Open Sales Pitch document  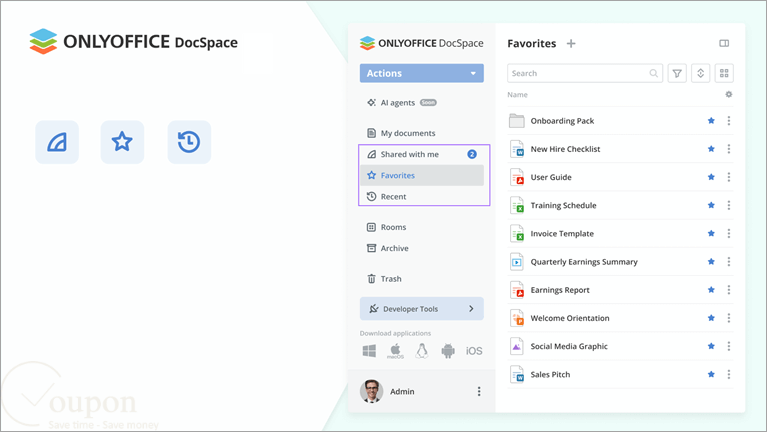coord(550,375)
